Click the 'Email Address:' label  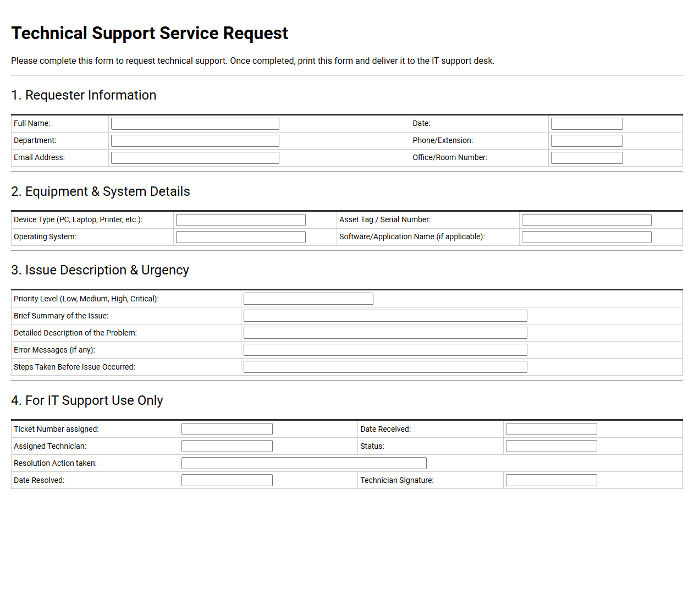39,158
